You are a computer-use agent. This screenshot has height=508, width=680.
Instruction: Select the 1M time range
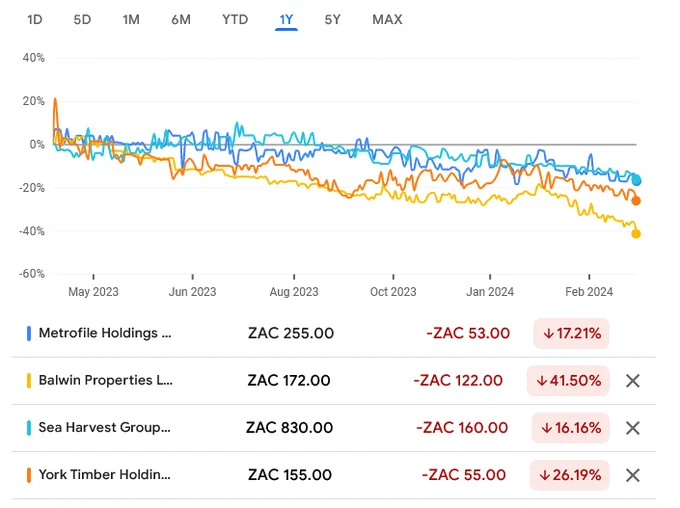coord(131,20)
